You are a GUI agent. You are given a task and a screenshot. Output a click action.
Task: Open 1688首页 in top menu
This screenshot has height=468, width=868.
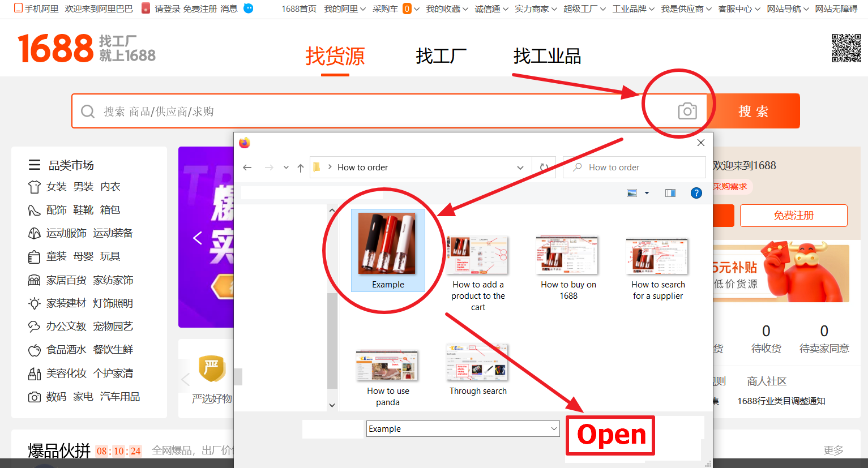coord(299,8)
